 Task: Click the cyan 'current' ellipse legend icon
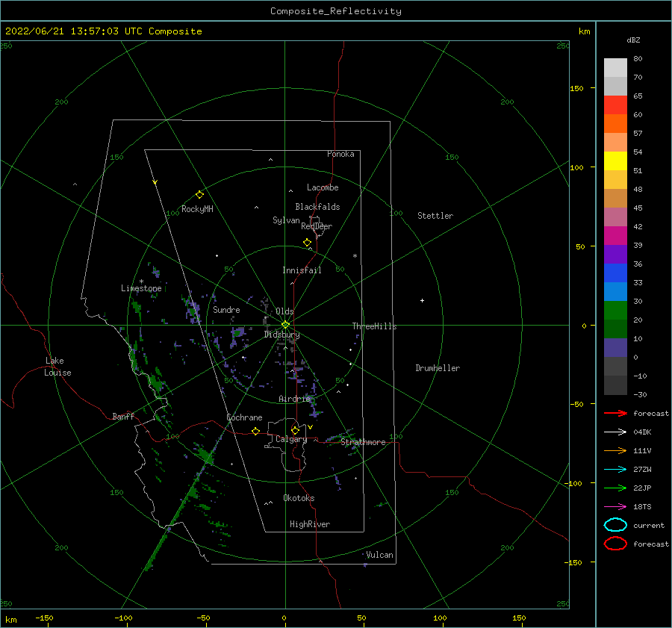pos(615,525)
